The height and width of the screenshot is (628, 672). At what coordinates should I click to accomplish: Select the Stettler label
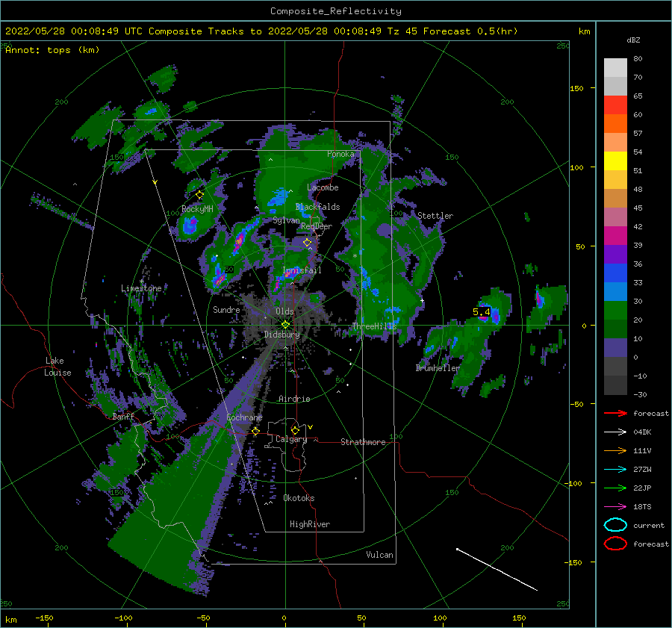(435, 216)
